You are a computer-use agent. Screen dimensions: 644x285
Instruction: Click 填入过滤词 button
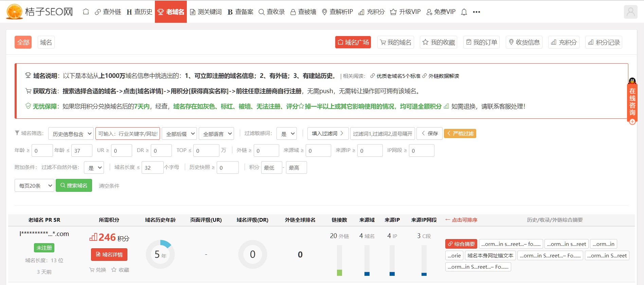tap(328, 133)
